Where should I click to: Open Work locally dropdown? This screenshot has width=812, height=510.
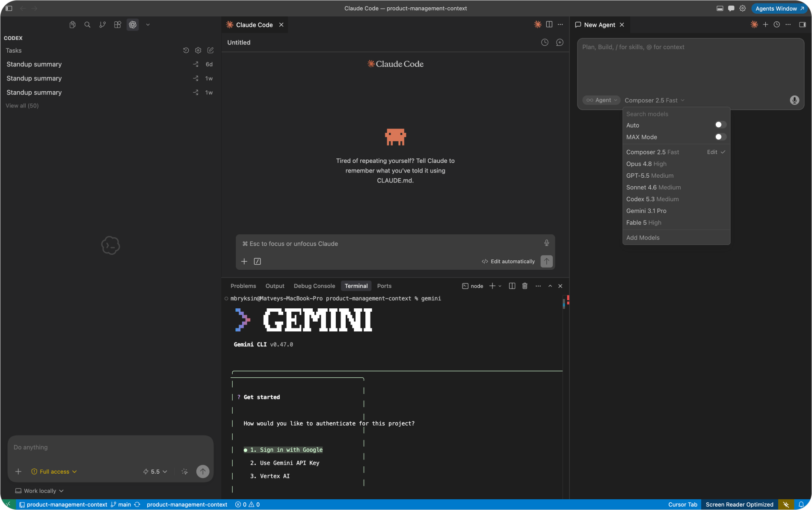pyautogui.click(x=39, y=491)
